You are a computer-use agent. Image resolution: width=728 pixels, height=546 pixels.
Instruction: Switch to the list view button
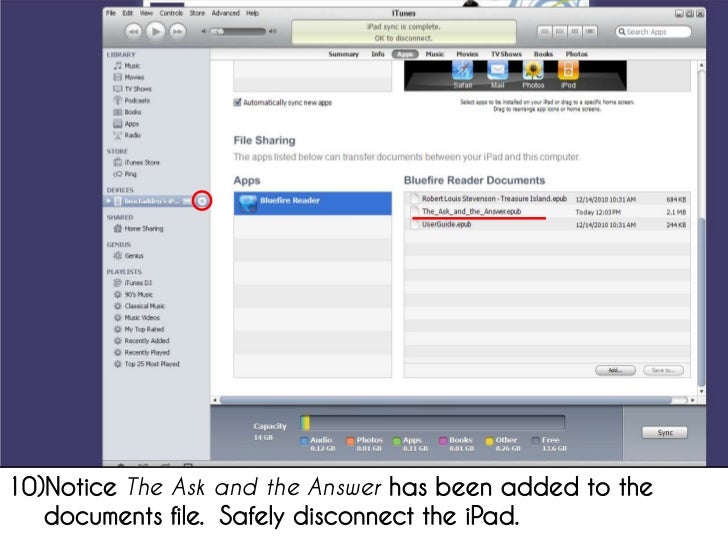545,32
